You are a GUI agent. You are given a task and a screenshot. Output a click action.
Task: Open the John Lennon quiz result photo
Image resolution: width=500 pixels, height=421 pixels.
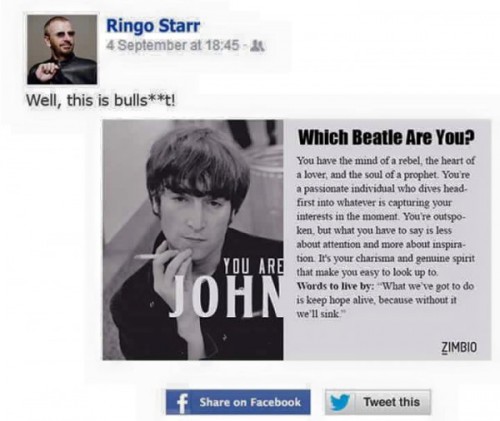point(193,240)
